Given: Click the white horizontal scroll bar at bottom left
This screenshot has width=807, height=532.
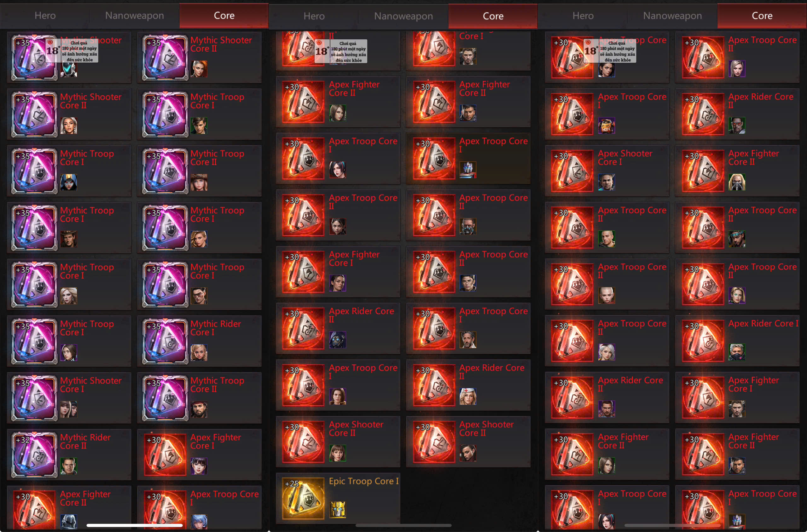Looking at the screenshot, I should point(134,525).
